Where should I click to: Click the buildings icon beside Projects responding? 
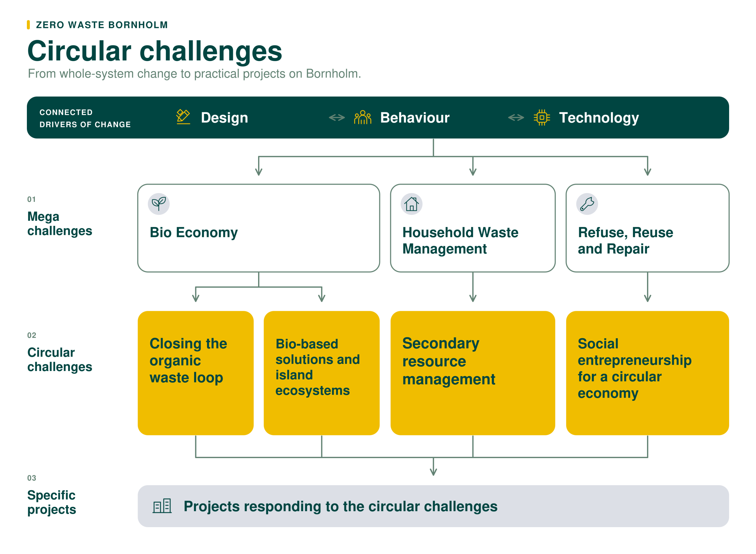pyautogui.click(x=162, y=506)
